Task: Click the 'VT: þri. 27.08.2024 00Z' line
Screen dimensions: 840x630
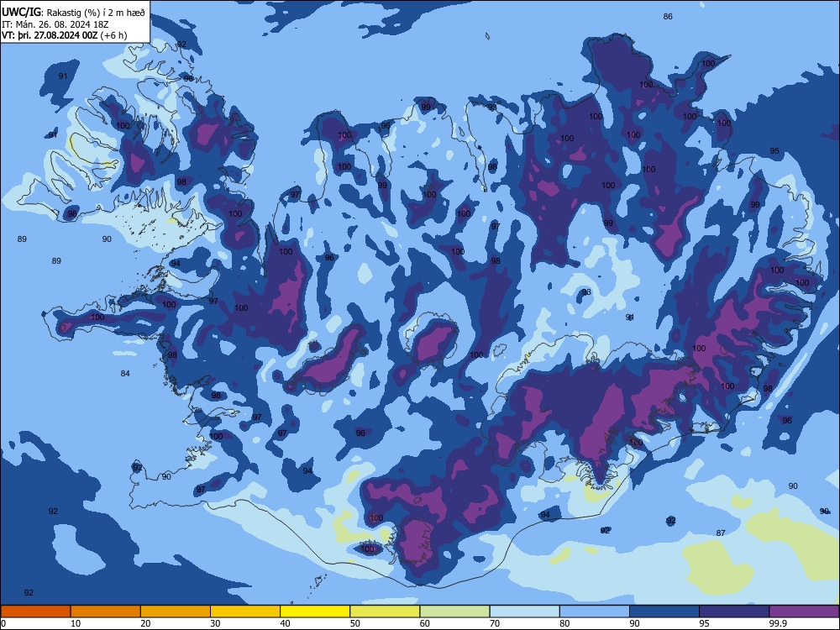Action: [50, 35]
